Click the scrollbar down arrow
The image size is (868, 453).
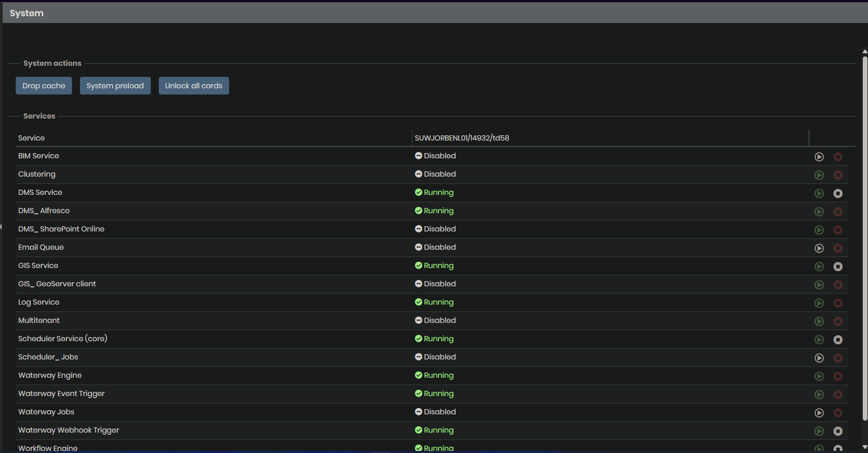(864, 447)
